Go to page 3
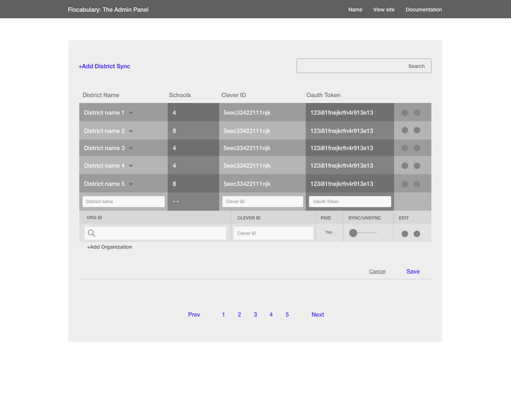 [x=255, y=314]
